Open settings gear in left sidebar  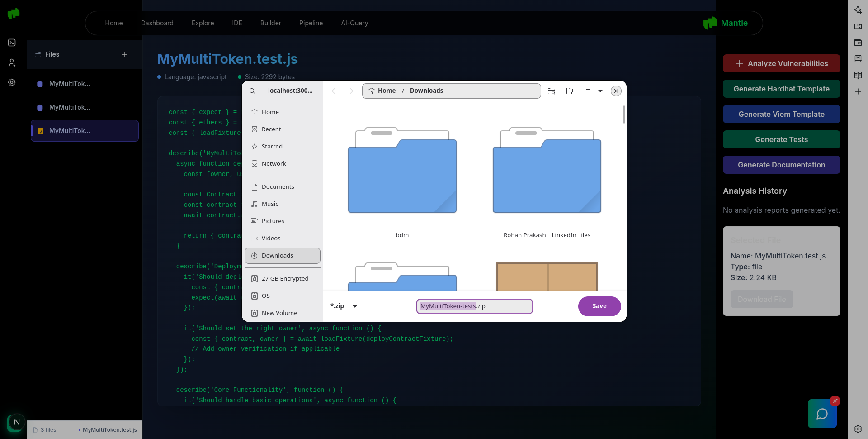pos(12,82)
